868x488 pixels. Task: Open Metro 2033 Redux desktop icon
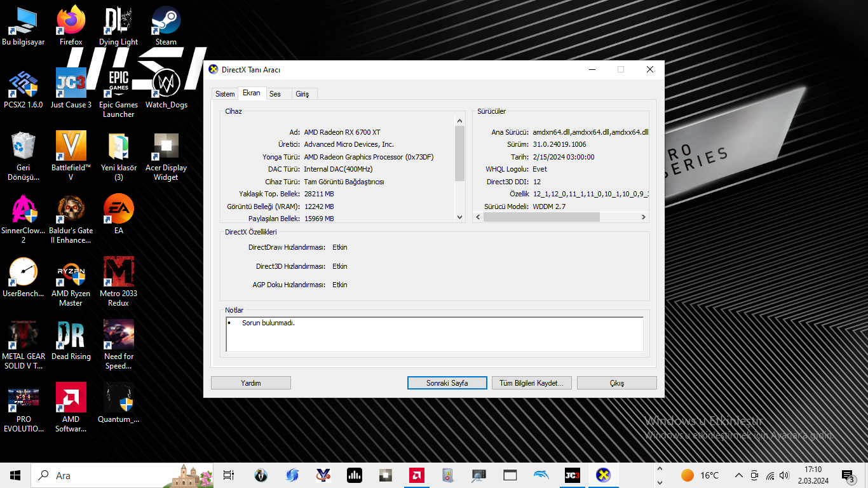(x=118, y=273)
